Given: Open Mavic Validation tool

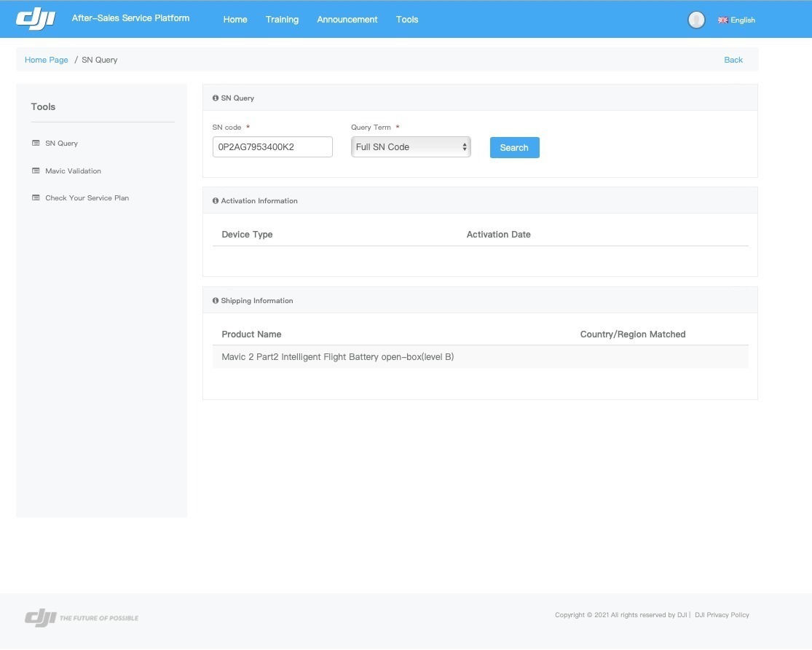Looking at the screenshot, I should pyautogui.click(x=73, y=171).
